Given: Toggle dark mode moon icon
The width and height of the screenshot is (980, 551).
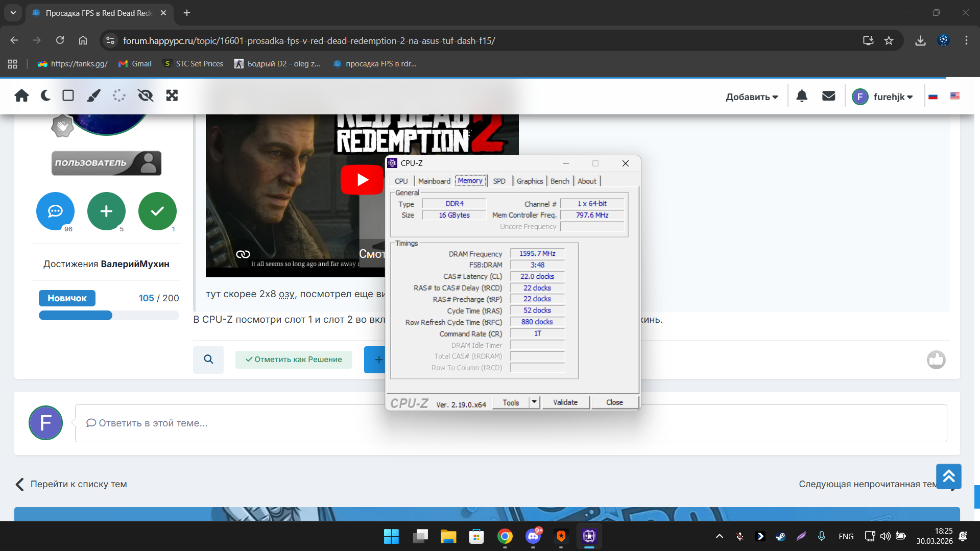Looking at the screenshot, I should pos(45,95).
